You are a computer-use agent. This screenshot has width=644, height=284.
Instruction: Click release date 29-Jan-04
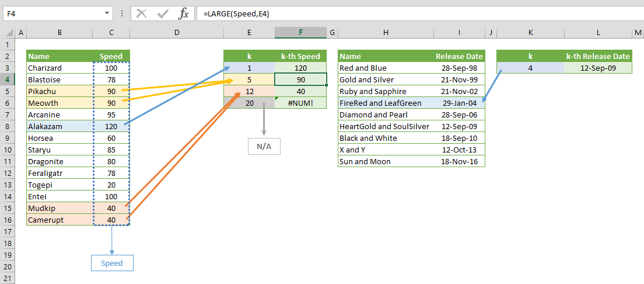coord(459,103)
